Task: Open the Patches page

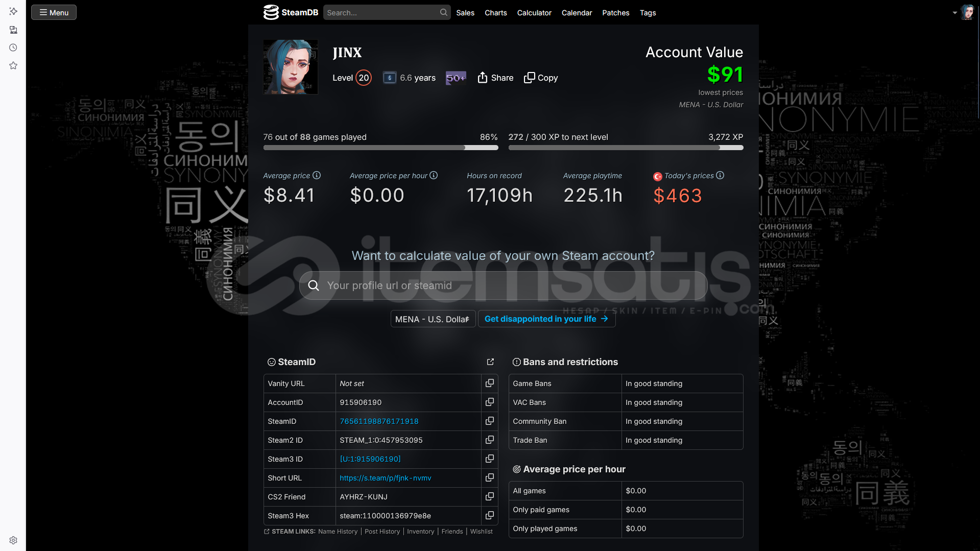Action: tap(615, 13)
